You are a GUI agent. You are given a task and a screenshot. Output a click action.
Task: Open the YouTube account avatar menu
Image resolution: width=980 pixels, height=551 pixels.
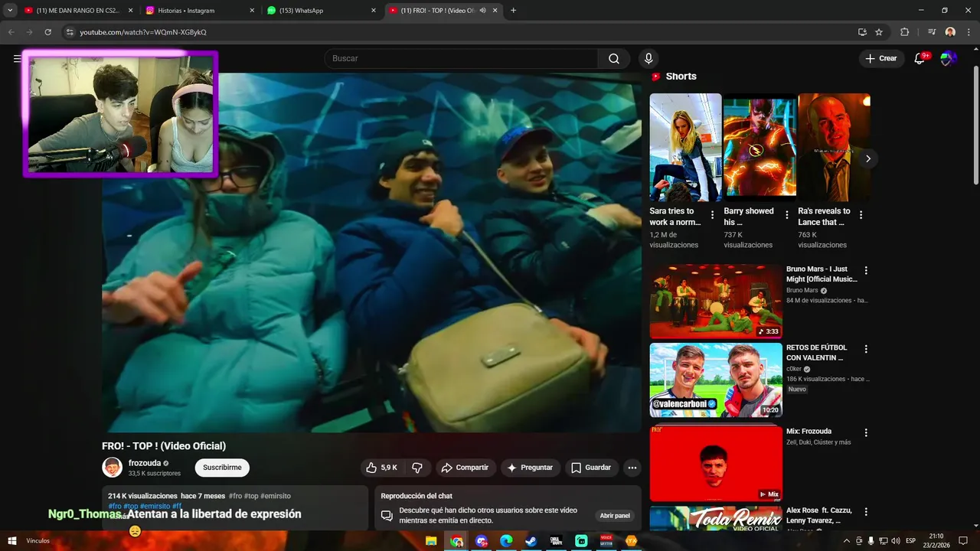pos(948,59)
